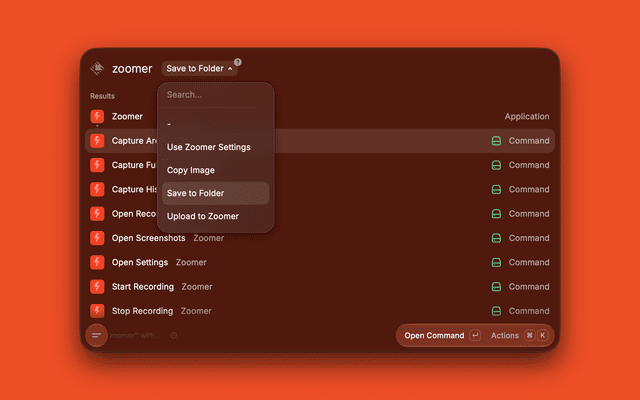Screen dimensions: 640x400
Task: Choose Use Zoomer Settings option
Action: pos(216,147)
